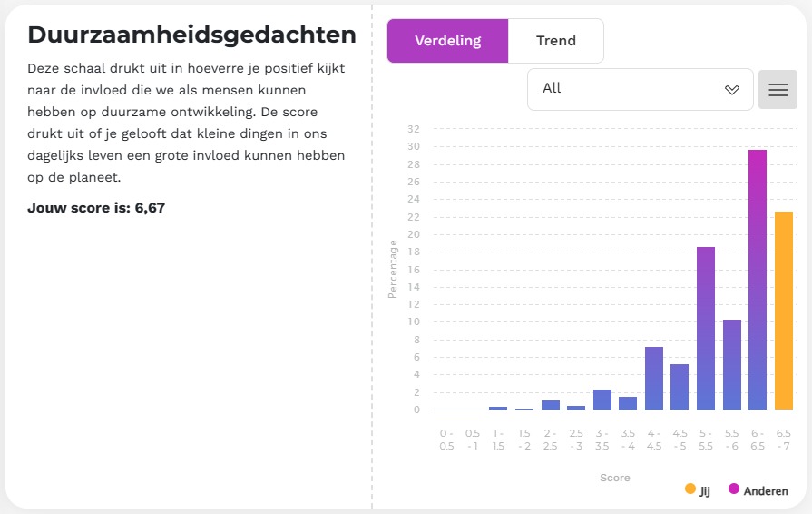Expand the All filter dropdown
This screenshot has width=812, height=514.
[x=640, y=89]
